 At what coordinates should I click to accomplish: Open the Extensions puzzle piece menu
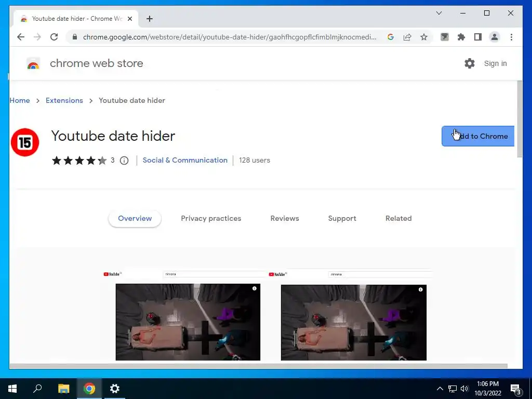pyautogui.click(x=461, y=37)
